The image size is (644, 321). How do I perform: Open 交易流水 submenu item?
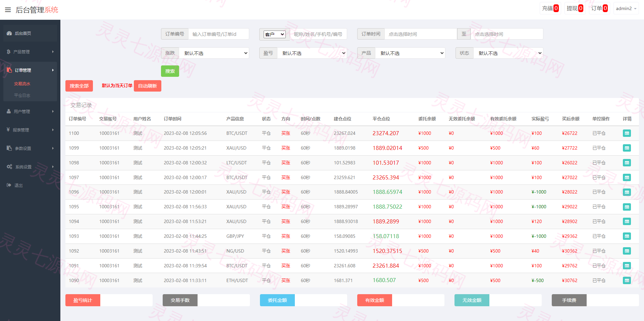(x=22, y=84)
